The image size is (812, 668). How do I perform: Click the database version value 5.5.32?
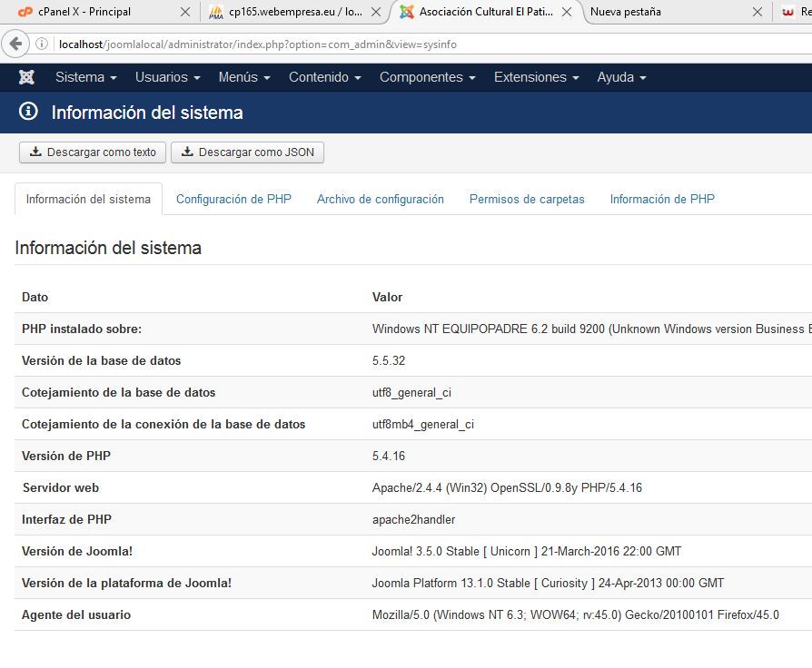point(389,360)
